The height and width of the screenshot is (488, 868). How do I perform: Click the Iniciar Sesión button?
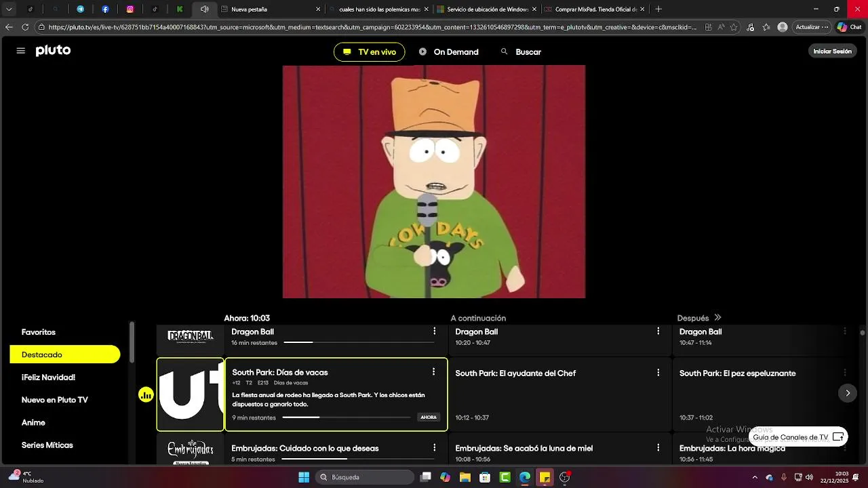coord(832,52)
